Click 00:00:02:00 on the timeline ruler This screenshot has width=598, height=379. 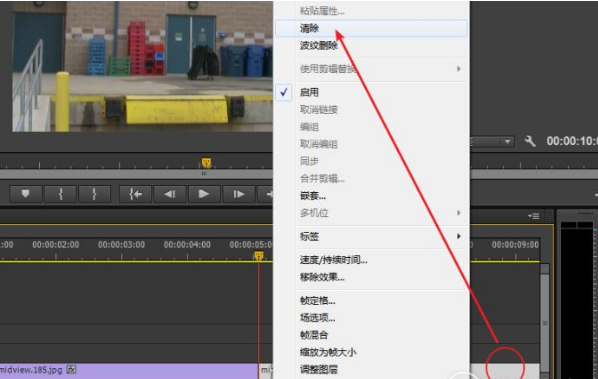[56, 244]
